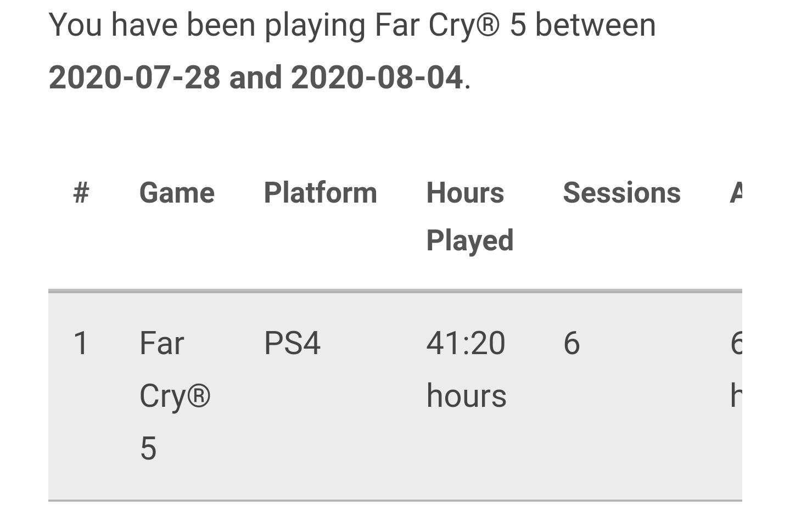
Task: Click the start date 2020-07-28
Action: 135,77
